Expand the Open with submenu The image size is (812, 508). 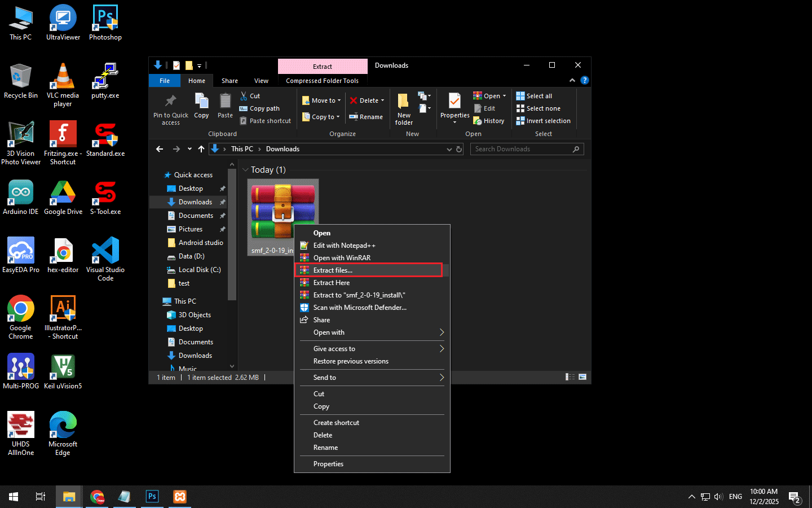pyautogui.click(x=372, y=332)
